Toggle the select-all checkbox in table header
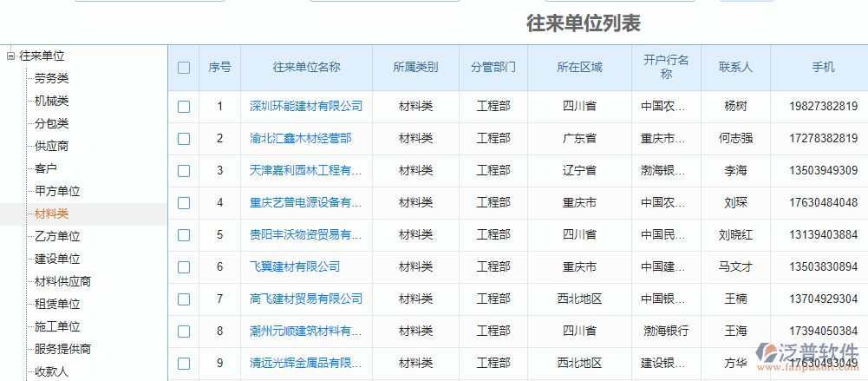868x381 pixels. coord(184,68)
